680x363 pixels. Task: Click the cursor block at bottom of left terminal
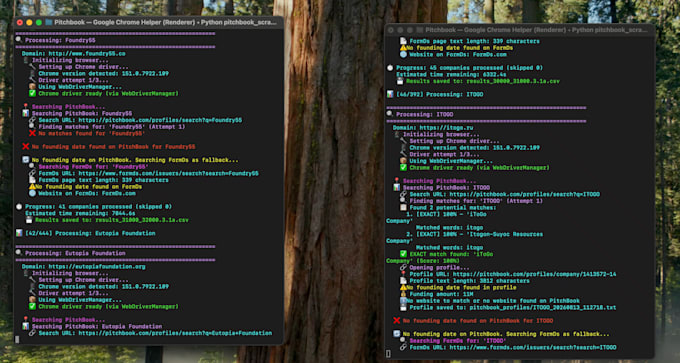point(17,340)
